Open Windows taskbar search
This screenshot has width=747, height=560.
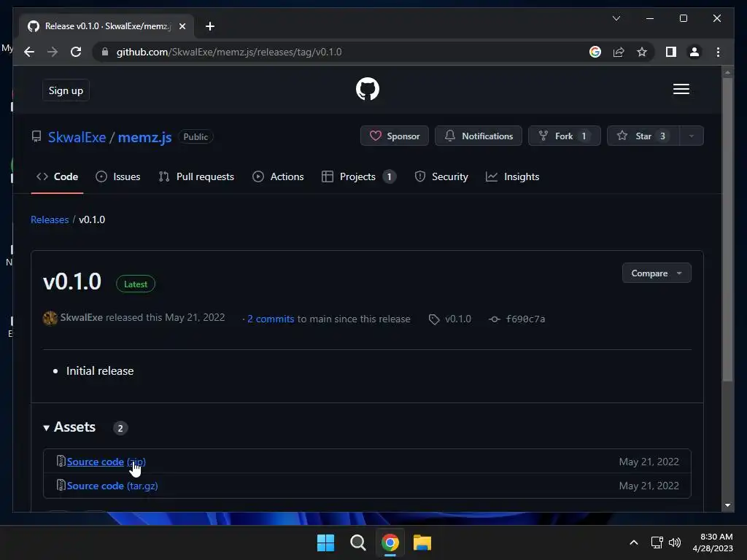[357, 542]
